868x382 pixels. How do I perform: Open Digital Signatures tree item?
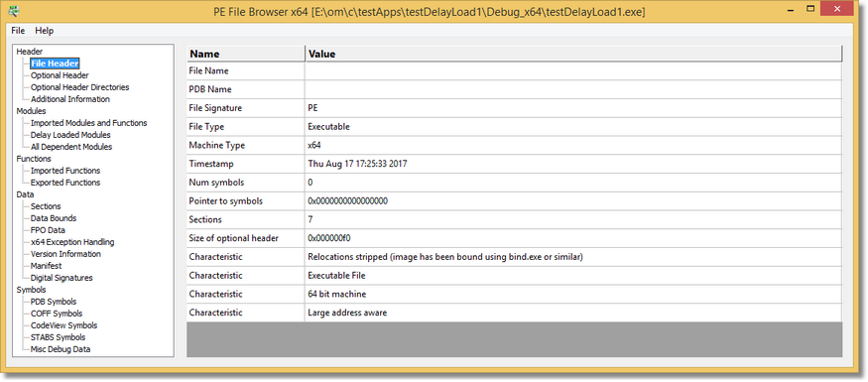62,278
